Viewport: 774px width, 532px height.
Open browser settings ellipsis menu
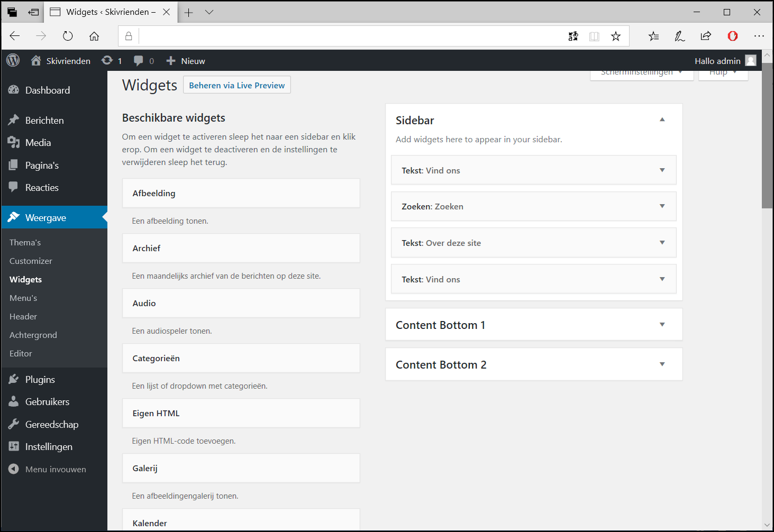[759, 36]
